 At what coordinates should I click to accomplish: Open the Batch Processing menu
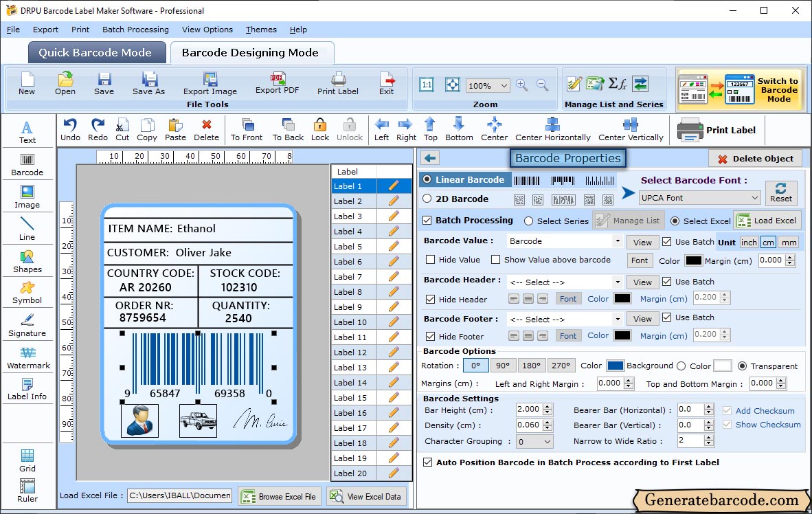(136, 30)
